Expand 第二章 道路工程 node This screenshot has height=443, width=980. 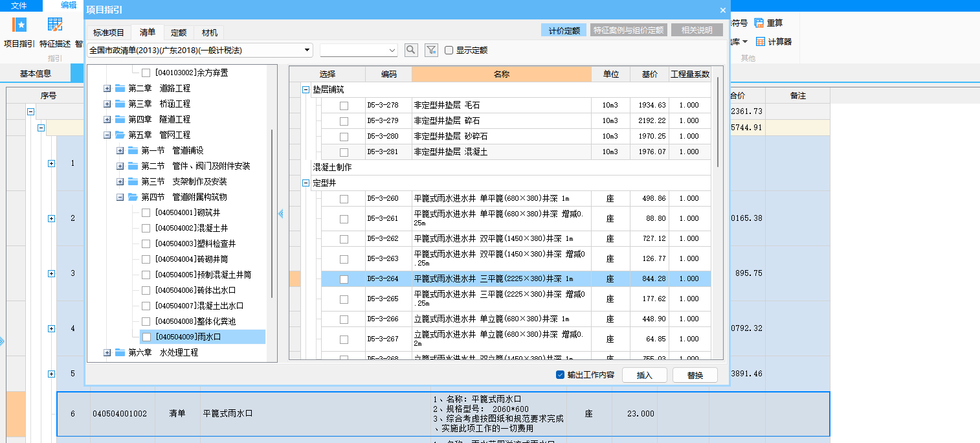(x=107, y=88)
